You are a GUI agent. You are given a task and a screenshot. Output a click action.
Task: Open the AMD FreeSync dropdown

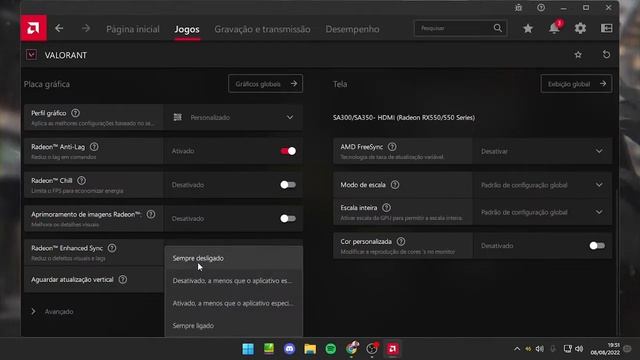click(542, 151)
